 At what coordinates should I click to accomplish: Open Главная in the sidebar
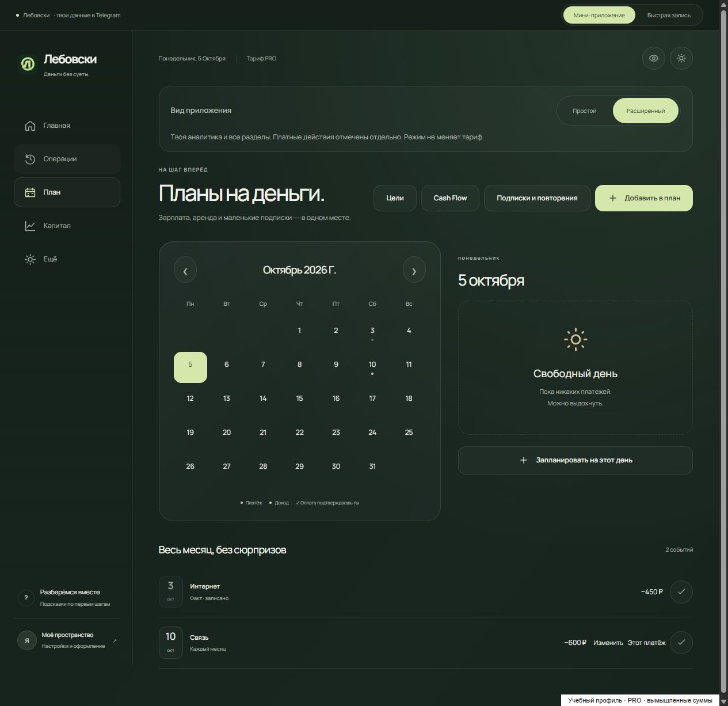point(67,126)
